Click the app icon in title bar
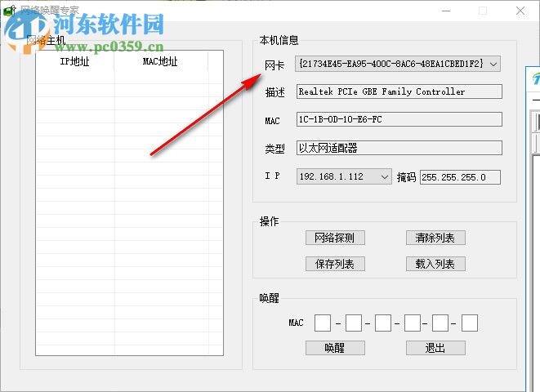 [x=9, y=11]
